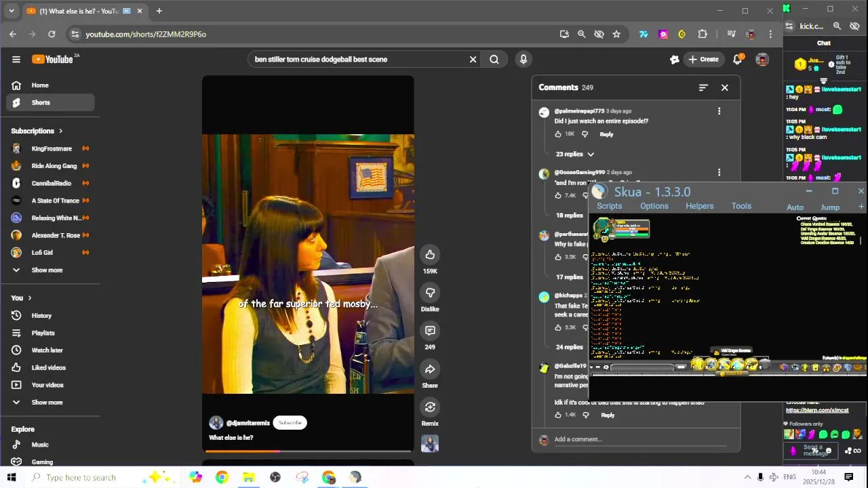Screen dimensions: 868x488
Task: Open the Lofi Girl subscription channel
Action: click(50, 253)
